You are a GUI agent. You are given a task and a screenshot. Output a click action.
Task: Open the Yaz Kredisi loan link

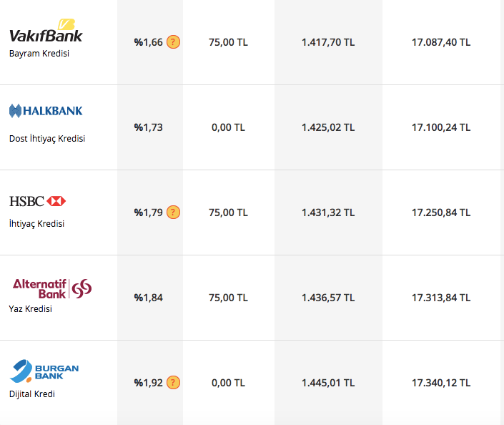31,309
